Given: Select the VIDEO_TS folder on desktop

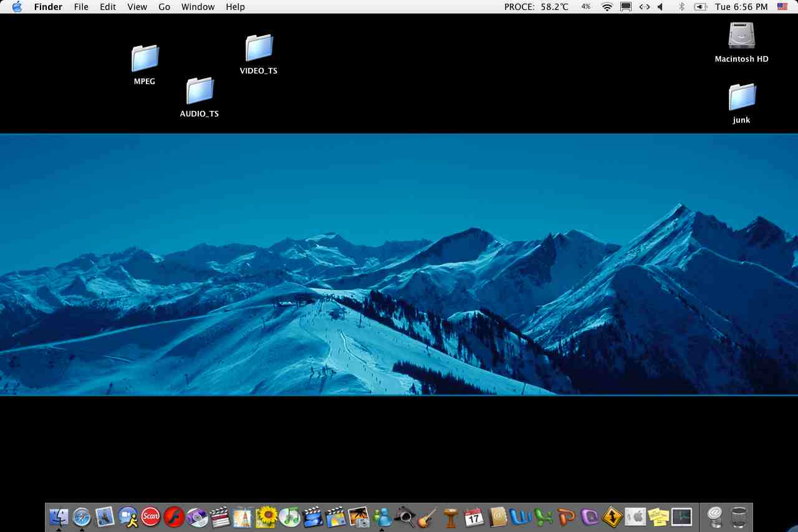Looking at the screenshot, I should 259,55.
